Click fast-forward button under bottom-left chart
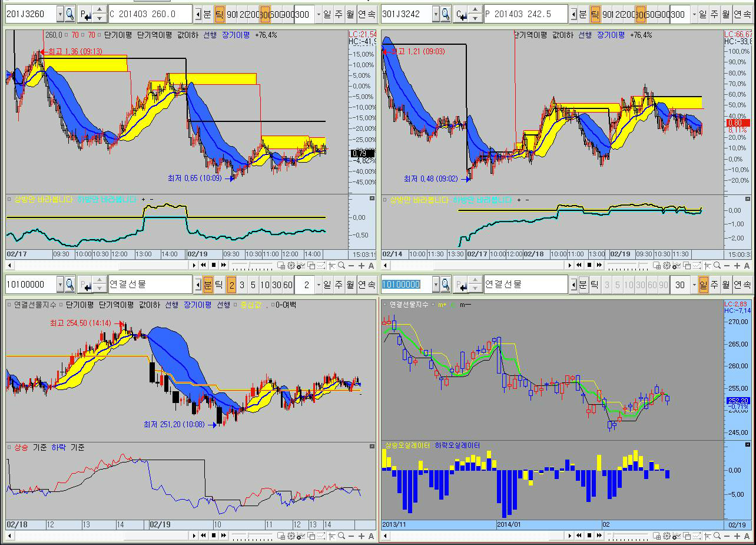The width and height of the screenshot is (756, 545). (224, 536)
